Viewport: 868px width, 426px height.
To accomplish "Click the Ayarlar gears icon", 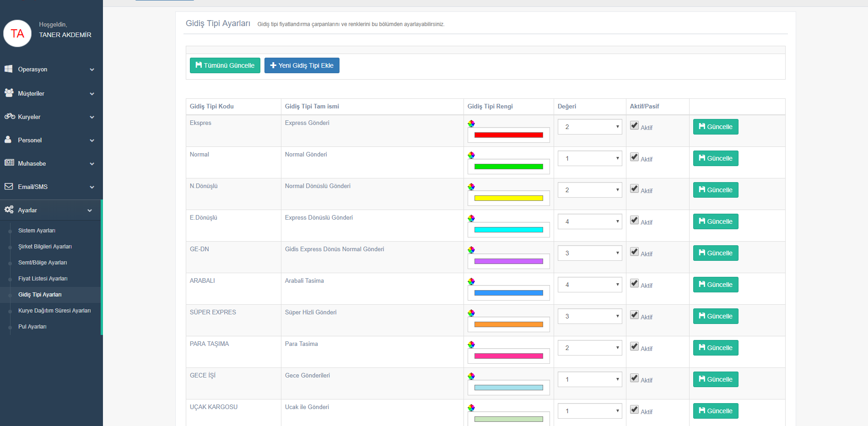I will point(9,210).
